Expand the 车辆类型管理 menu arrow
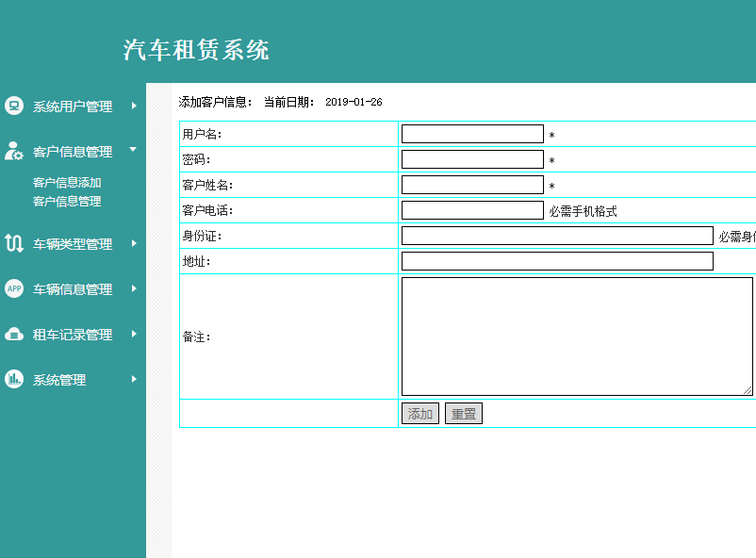756x558 pixels. pos(134,243)
